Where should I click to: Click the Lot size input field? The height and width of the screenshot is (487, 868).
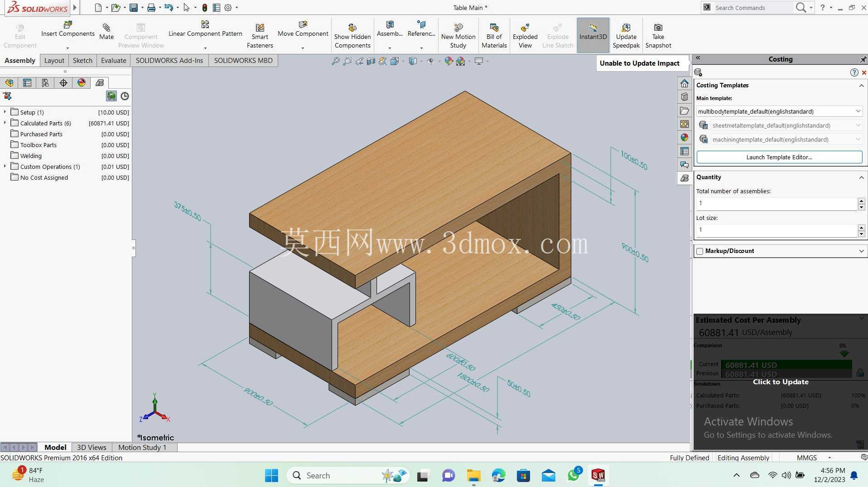776,230
